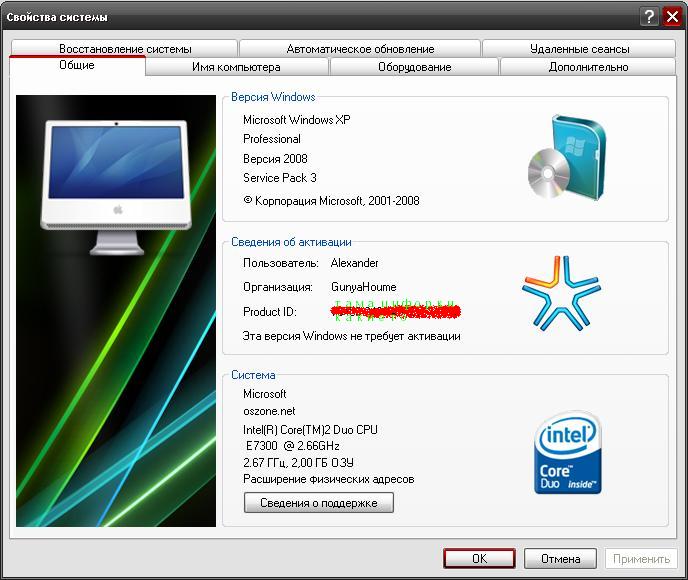Viewport: 688px width, 580px height.
Task: Click the Отмена button
Action: [x=560, y=559]
